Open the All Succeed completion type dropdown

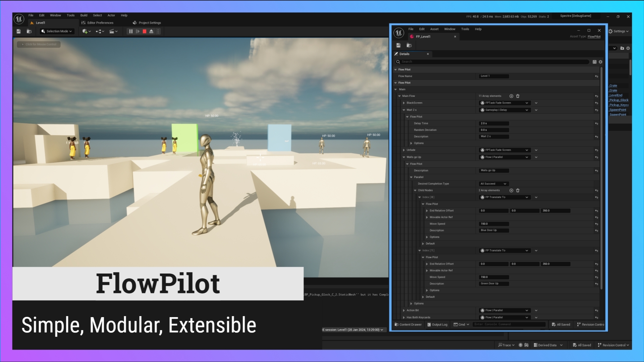(493, 184)
